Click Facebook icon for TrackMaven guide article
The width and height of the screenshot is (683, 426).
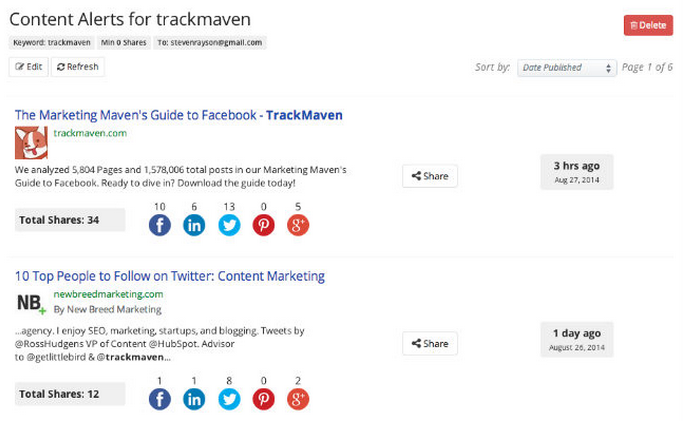coord(159,225)
